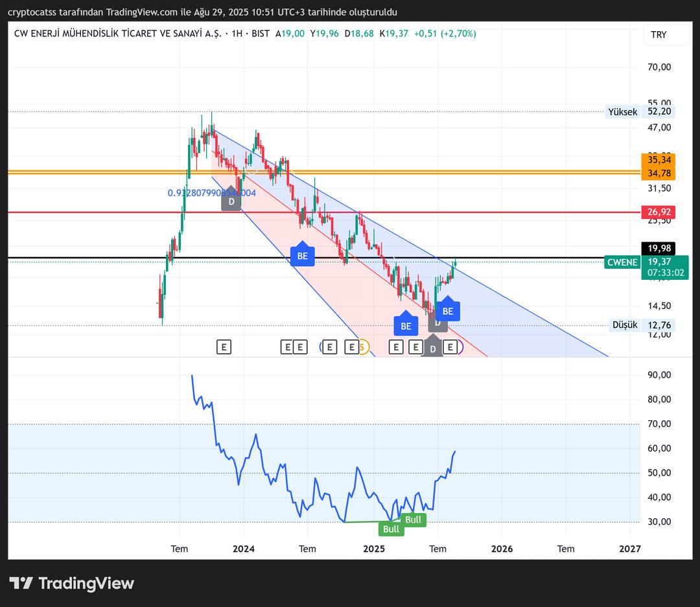Click the TradingView logo
This screenshot has width=700, height=607.
click(x=72, y=583)
